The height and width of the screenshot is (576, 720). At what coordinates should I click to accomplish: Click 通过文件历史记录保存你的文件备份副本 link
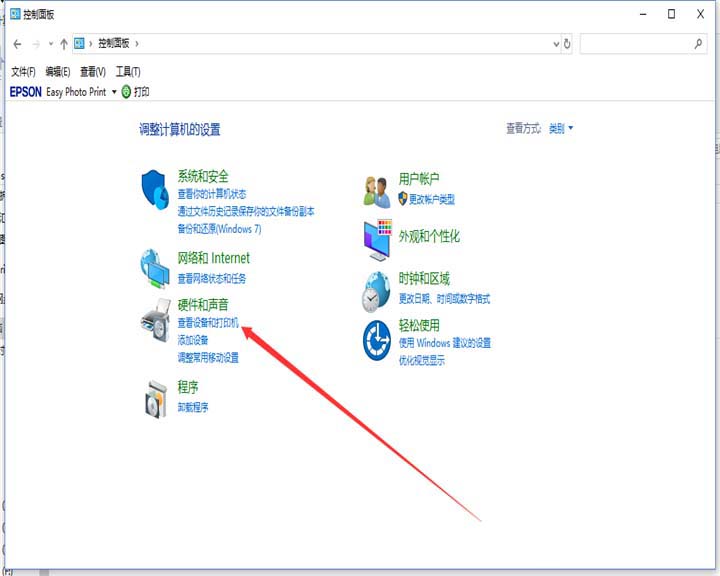246,211
